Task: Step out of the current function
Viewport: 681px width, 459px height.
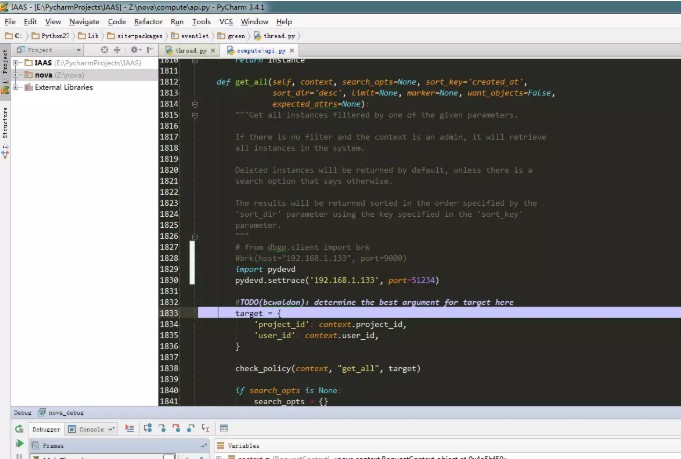Action: point(191,429)
